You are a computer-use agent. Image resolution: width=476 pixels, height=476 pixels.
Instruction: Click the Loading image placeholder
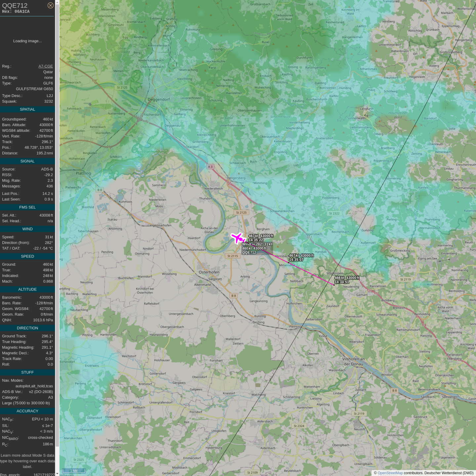(27, 41)
